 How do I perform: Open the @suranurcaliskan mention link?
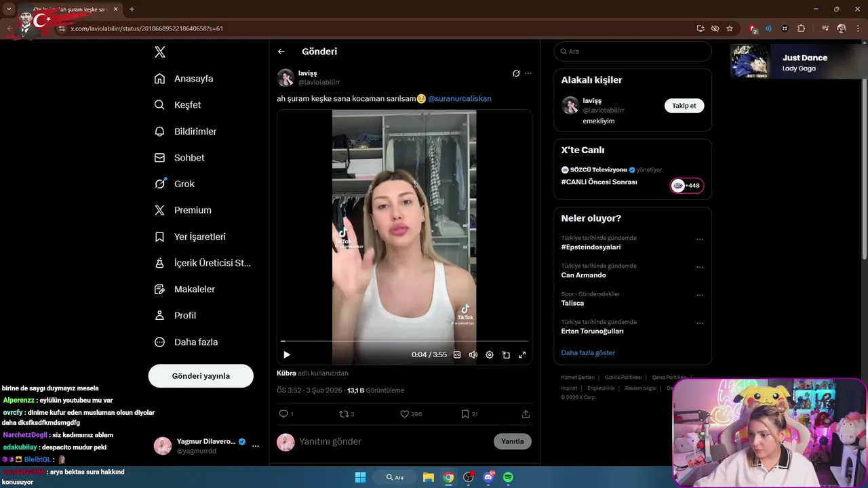coord(460,99)
